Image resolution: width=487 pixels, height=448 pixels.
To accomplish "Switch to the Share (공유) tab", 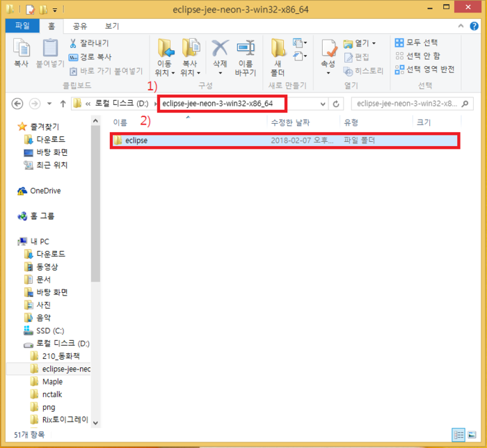I will [x=80, y=26].
